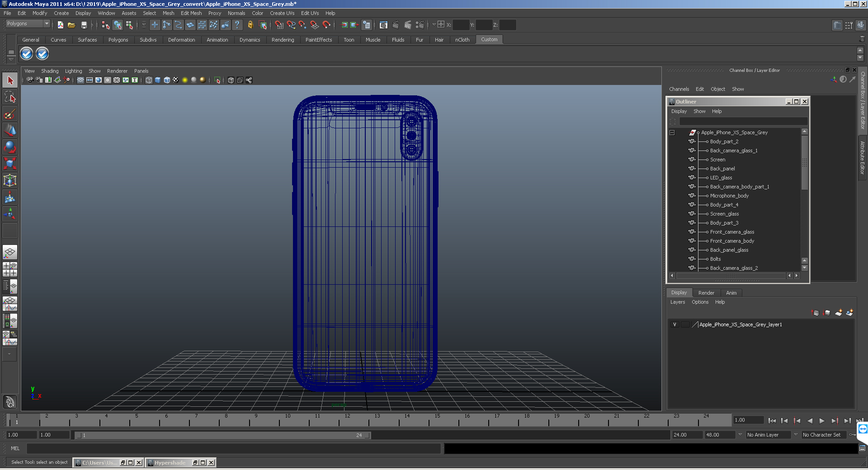Open the Render layer tab
The width and height of the screenshot is (868, 470).
coord(706,293)
